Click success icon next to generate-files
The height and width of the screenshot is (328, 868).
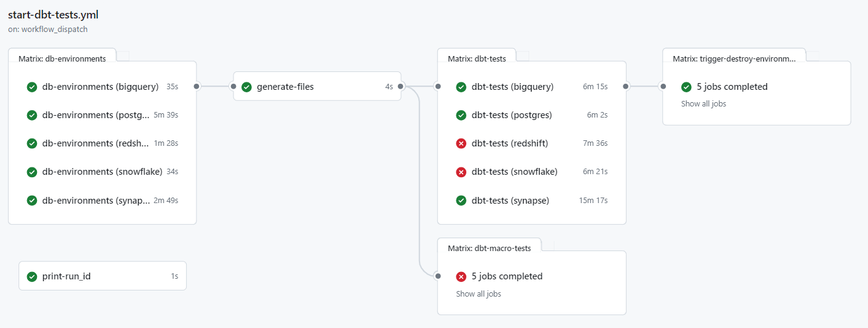point(247,87)
